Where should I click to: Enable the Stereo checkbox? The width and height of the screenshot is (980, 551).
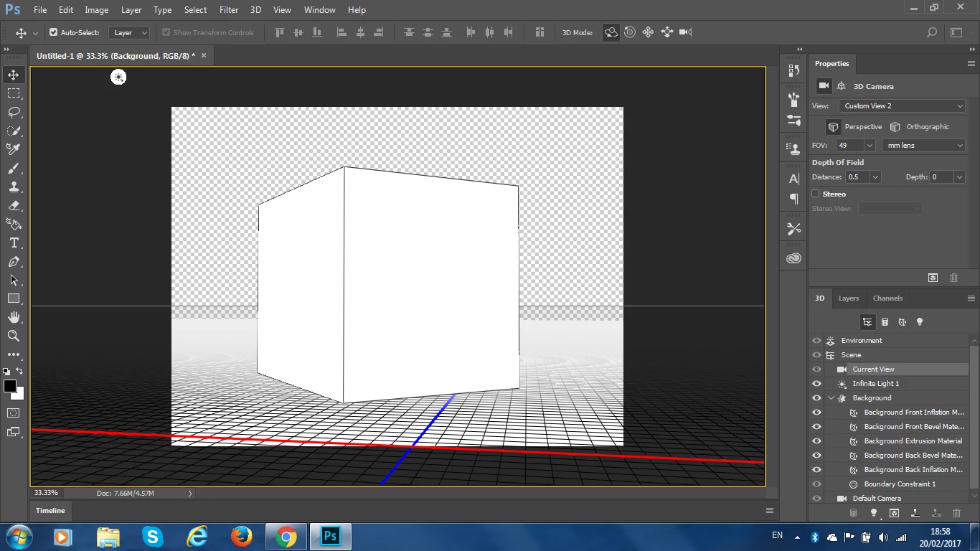[816, 194]
